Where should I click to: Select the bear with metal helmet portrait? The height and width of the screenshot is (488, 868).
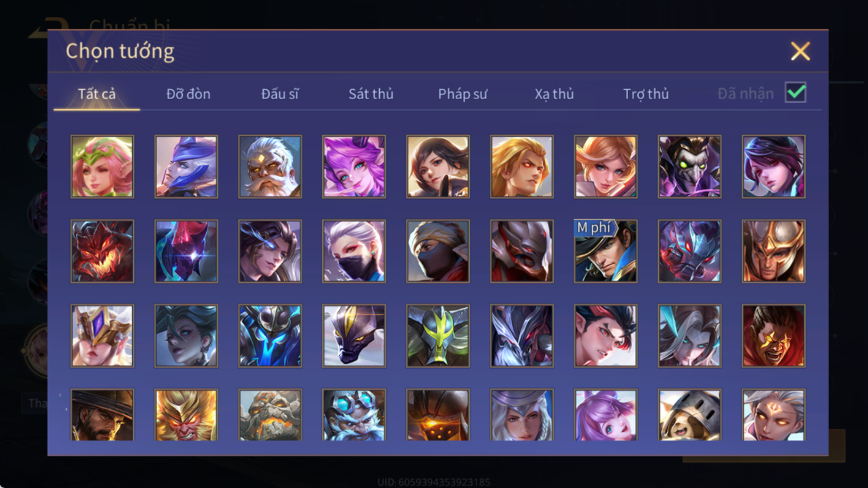tap(690, 415)
